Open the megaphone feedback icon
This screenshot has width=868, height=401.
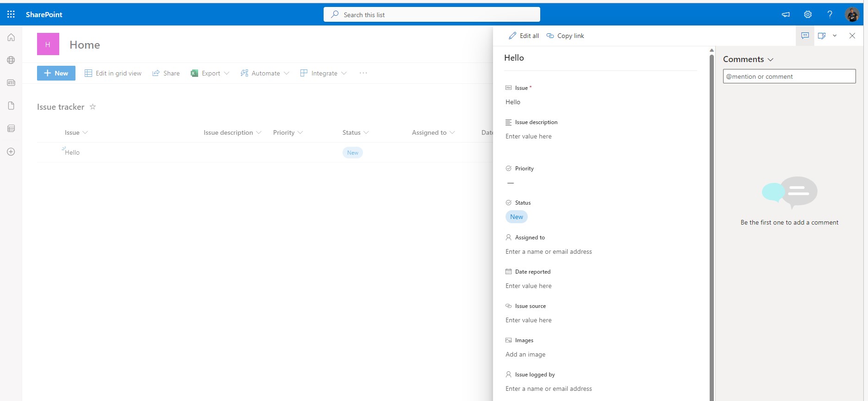(786, 14)
